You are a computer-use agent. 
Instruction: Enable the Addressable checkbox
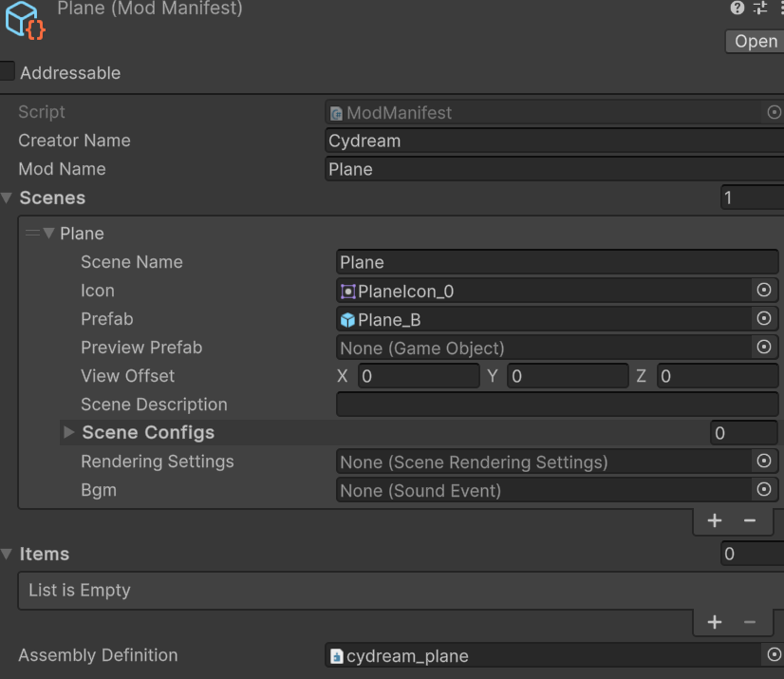(x=8, y=72)
